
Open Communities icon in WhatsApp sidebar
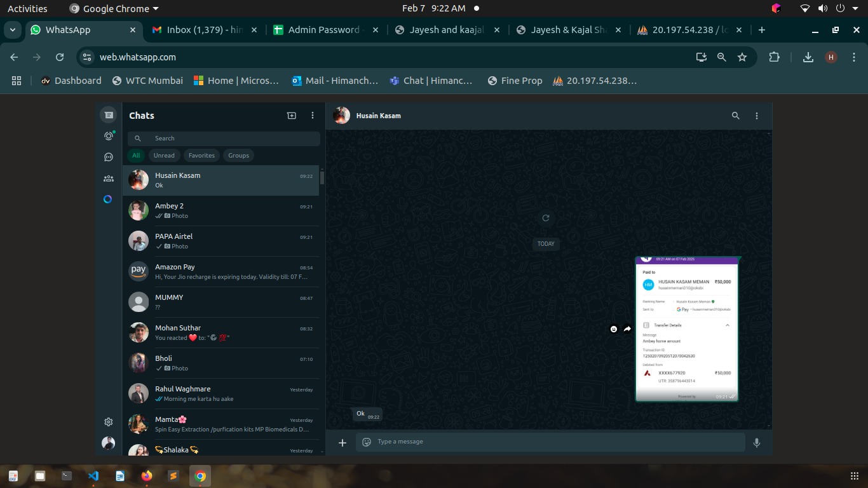coord(109,179)
